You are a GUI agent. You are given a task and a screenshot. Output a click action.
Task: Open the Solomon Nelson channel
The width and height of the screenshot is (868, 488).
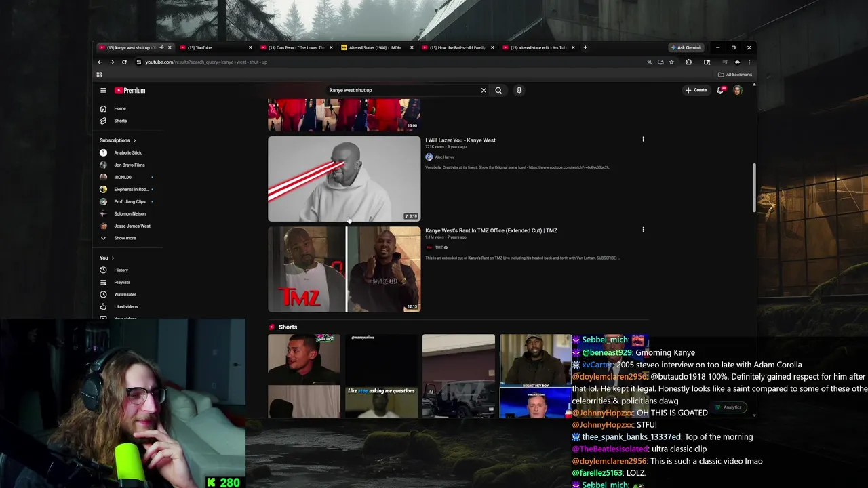tap(130, 213)
